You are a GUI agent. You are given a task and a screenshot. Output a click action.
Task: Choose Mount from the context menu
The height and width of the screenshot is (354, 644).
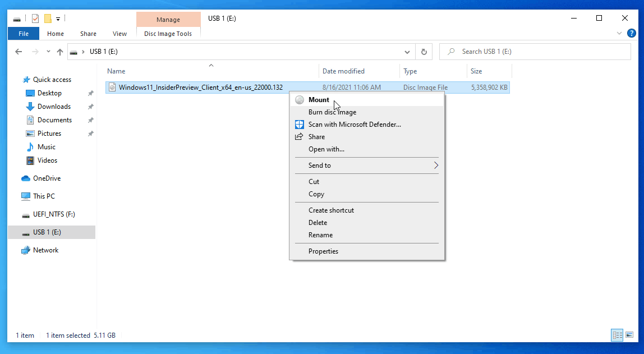367,100
